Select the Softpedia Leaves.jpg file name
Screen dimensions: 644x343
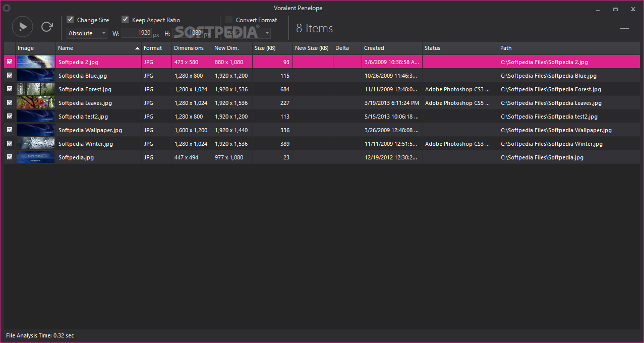85,103
